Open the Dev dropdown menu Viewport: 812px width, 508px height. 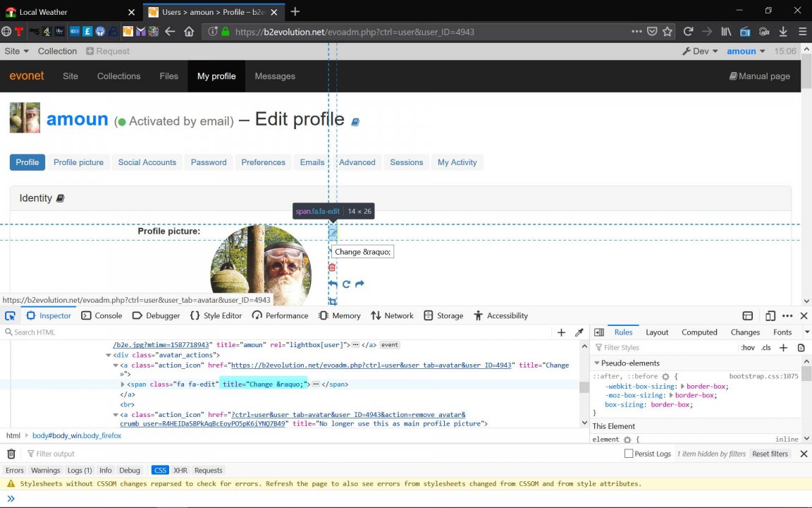coord(700,52)
